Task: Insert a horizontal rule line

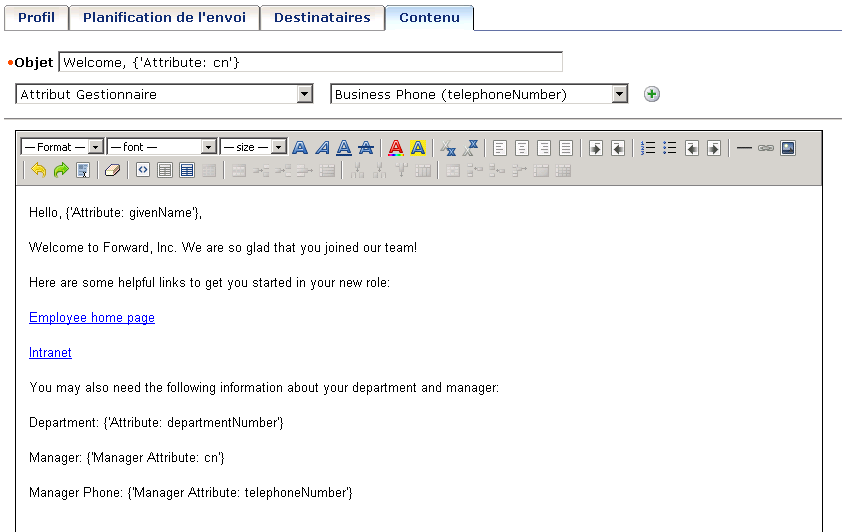Action: (x=744, y=148)
